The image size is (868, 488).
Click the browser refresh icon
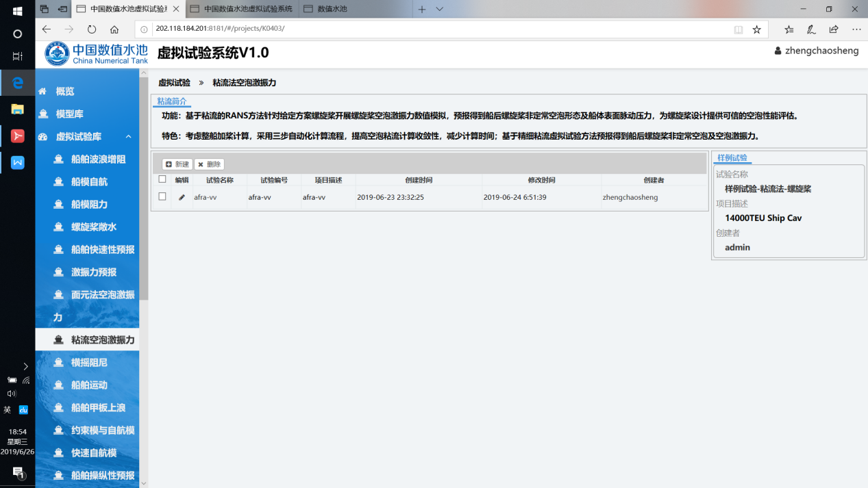pyautogui.click(x=92, y=29)
